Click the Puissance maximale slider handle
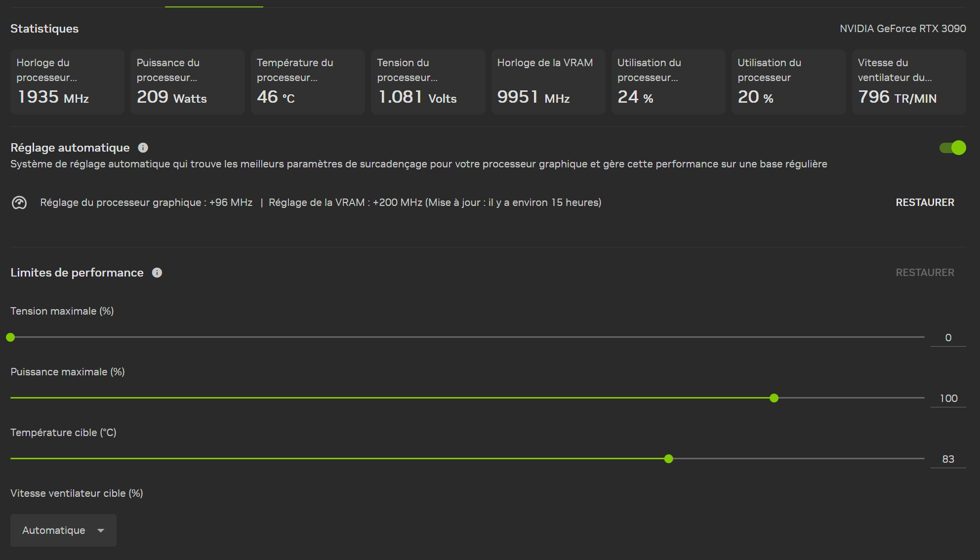The image size is (980, 560). pos(774,398)
